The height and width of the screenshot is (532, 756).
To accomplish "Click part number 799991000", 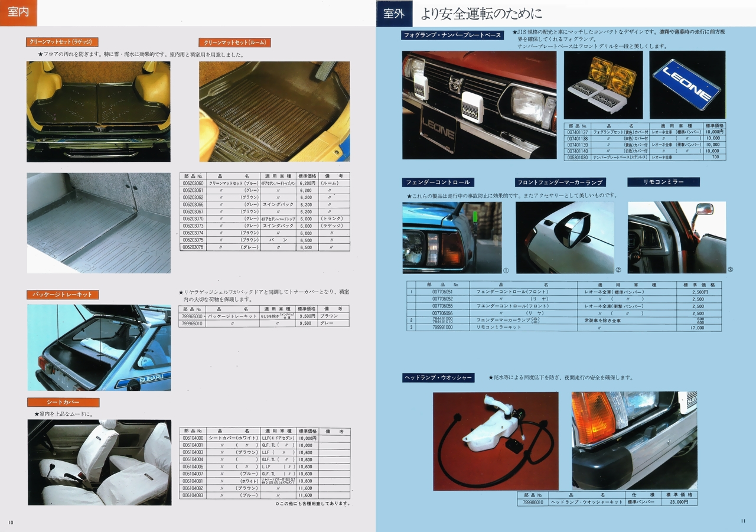I will pyautogui.click(x=442, y=327).
